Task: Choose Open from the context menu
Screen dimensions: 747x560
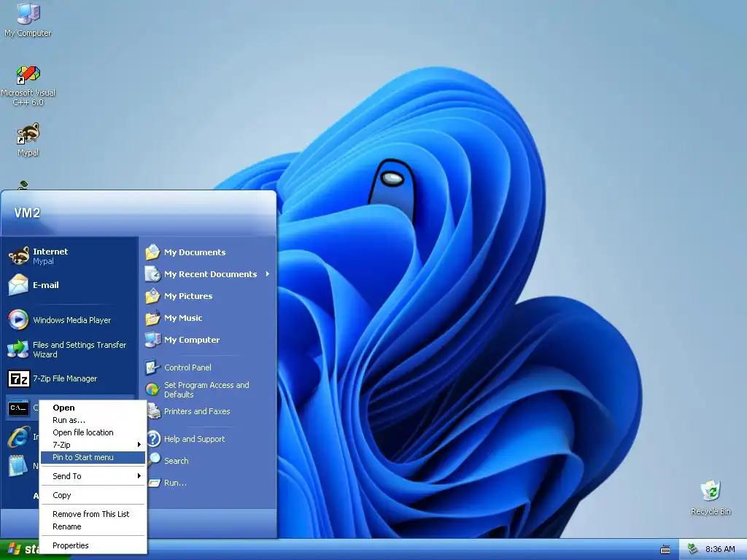Action: tap(93, 408)
